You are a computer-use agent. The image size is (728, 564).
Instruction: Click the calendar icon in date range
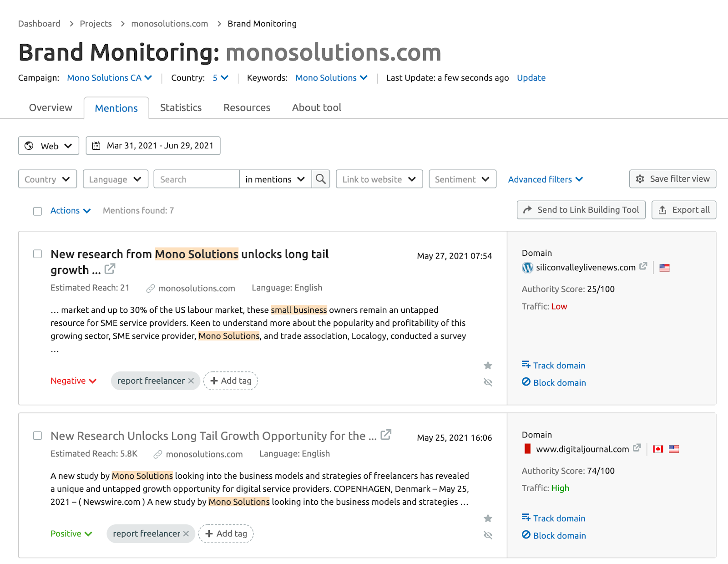pos(96,146)
